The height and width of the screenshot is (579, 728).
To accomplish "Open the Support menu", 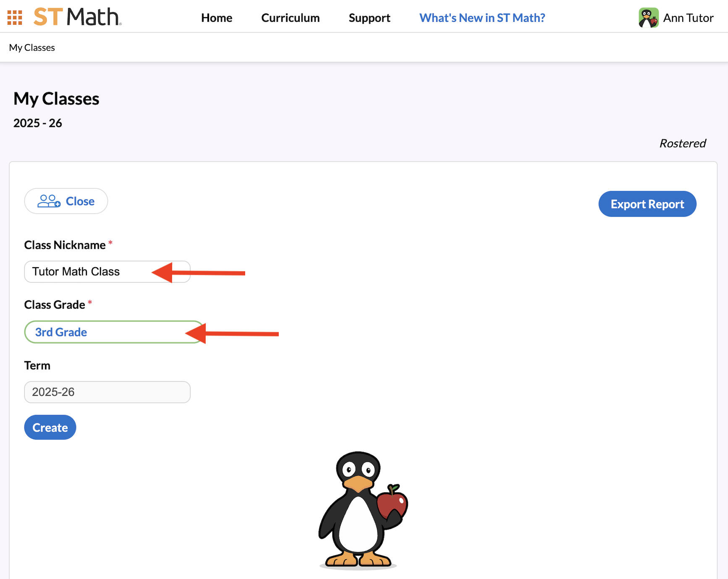I will (x=369, y=18).
